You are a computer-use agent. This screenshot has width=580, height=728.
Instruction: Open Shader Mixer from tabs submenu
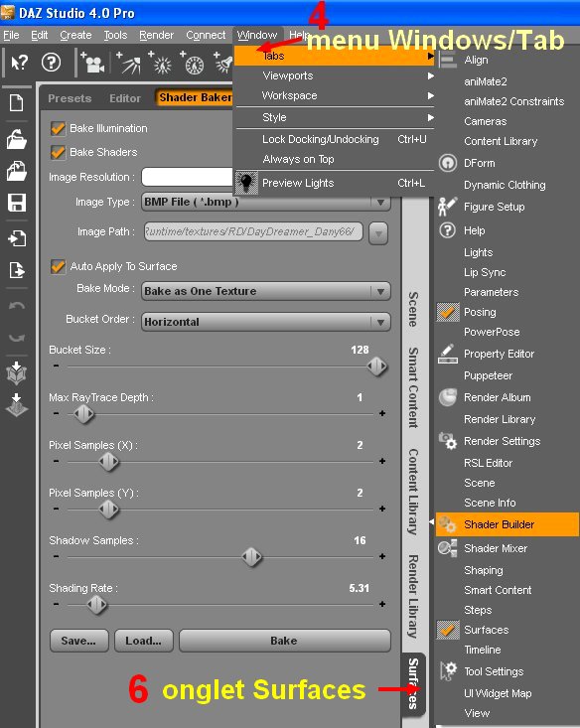coord(496,548)
